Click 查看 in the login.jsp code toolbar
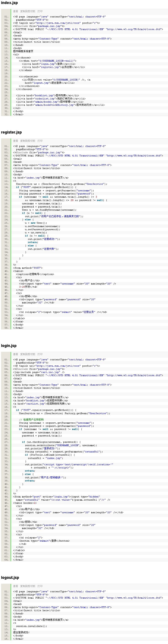The width and height of the screenshot is (168, 644). point(16,354)
